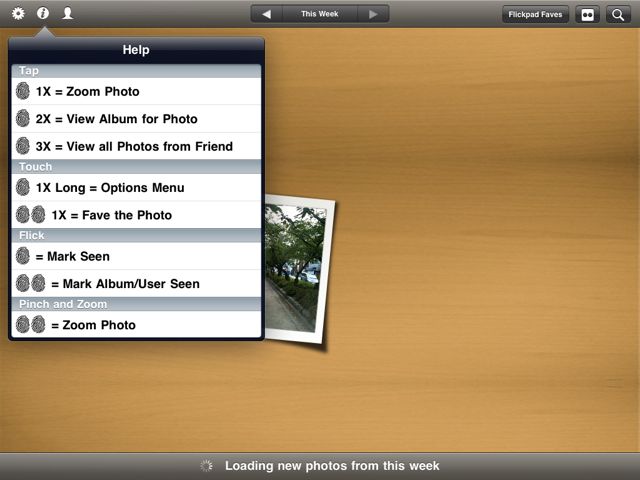Click double fingerprint beside 'Mark Album/User Seen'
The image size is (640, 480).
pos(31,283)
